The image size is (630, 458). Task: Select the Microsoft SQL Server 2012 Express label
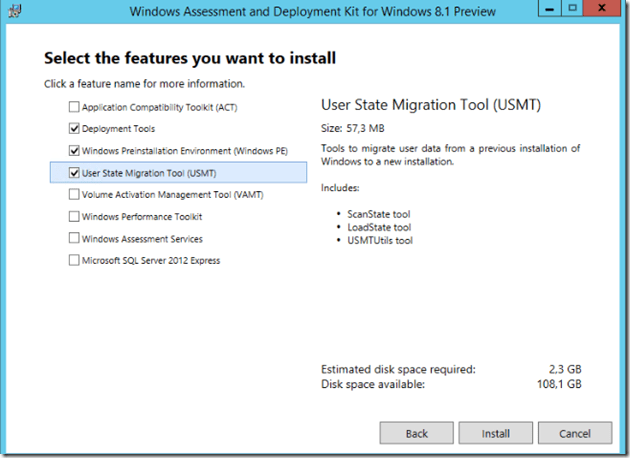[x=151, y=261]
